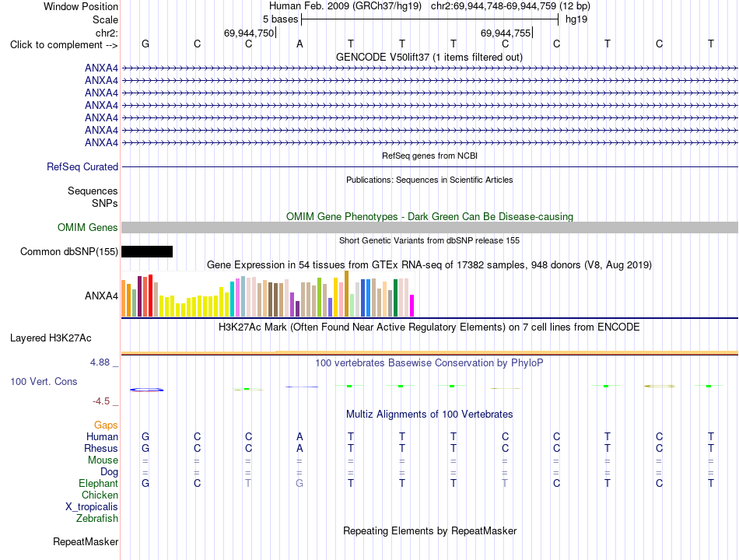Open "100 vertebrates Basewise Conservation by PhyloP" title
Screen dimensions: 739x560
click(429, 363)
